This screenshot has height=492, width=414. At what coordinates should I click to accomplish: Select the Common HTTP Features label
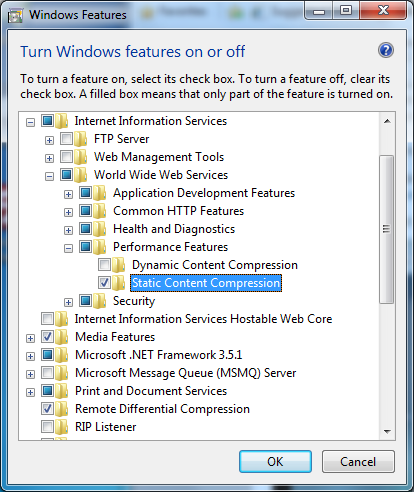[179, 211]
